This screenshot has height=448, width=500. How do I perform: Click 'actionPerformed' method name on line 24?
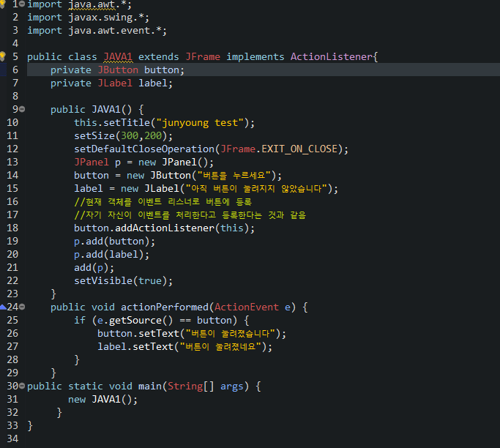(x=165, y=307)
